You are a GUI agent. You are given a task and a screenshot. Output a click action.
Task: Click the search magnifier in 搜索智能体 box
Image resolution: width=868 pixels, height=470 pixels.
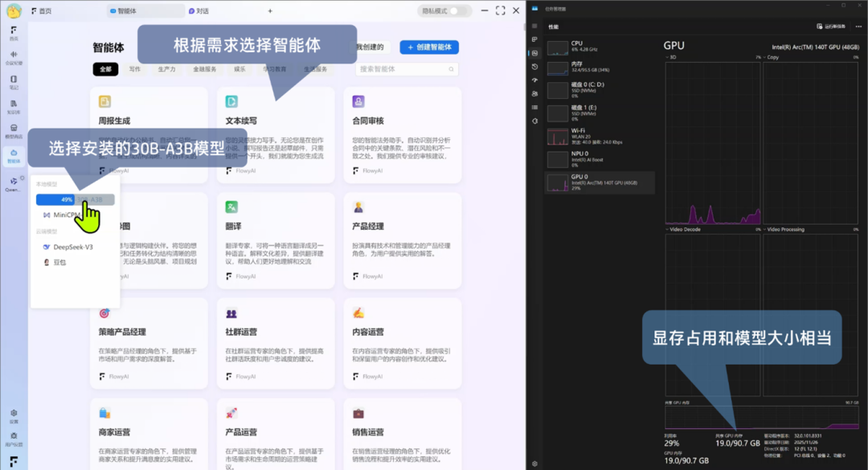coord(451,69)
